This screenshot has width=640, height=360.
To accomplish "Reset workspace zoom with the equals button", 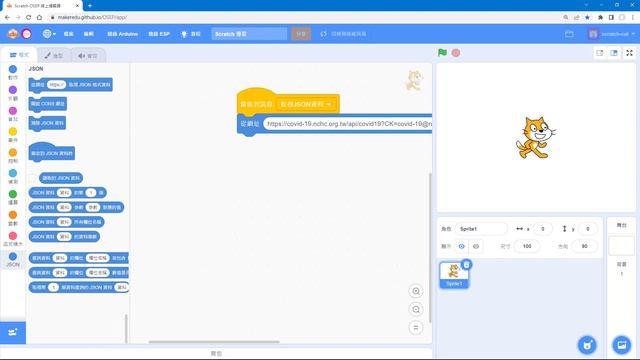I will coord(416,327).
